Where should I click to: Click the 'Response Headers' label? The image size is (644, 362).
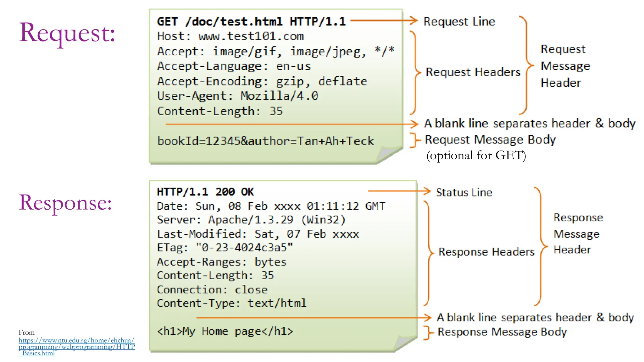[x=486, y=252]
